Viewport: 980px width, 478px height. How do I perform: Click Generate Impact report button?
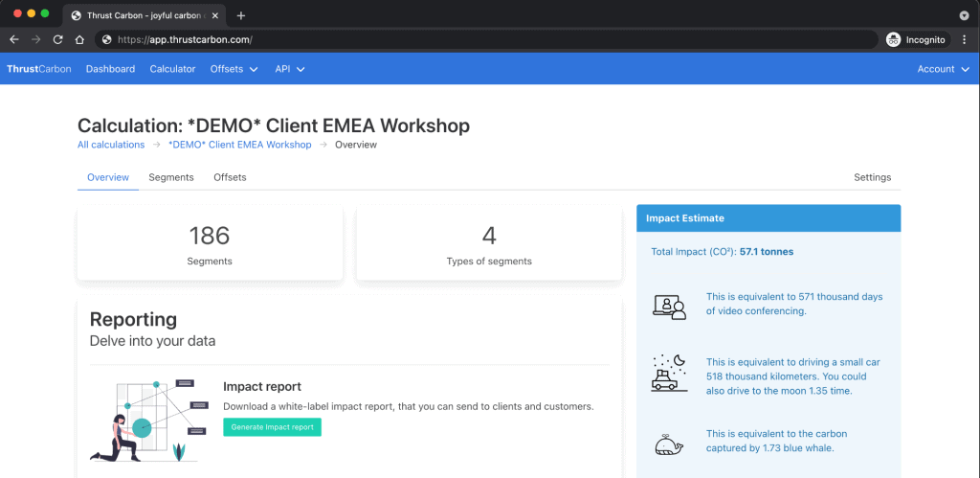272,427
